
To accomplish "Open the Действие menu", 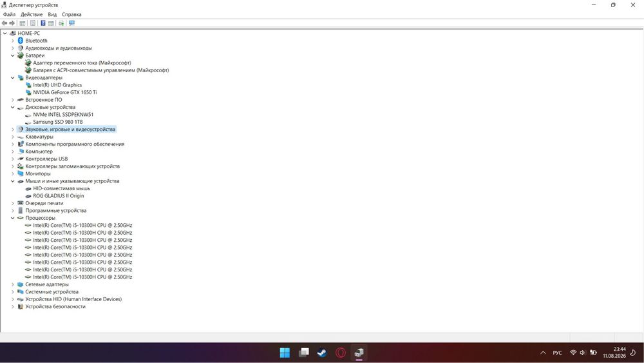I will coord(32,14).
